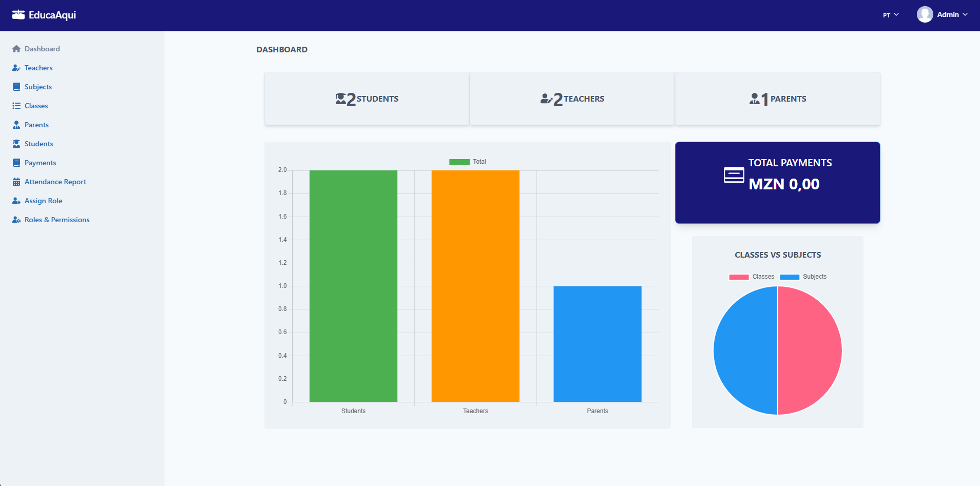Click the TEACHERS card label

pyautogui.click(x=584, y=99)
